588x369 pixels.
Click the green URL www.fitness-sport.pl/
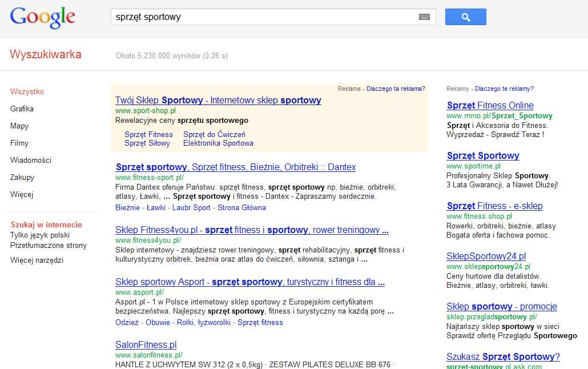tap(150, 177)
